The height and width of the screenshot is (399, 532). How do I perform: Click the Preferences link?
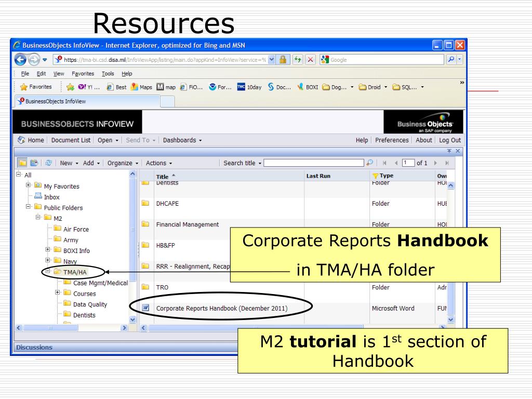tap(392, 140)
